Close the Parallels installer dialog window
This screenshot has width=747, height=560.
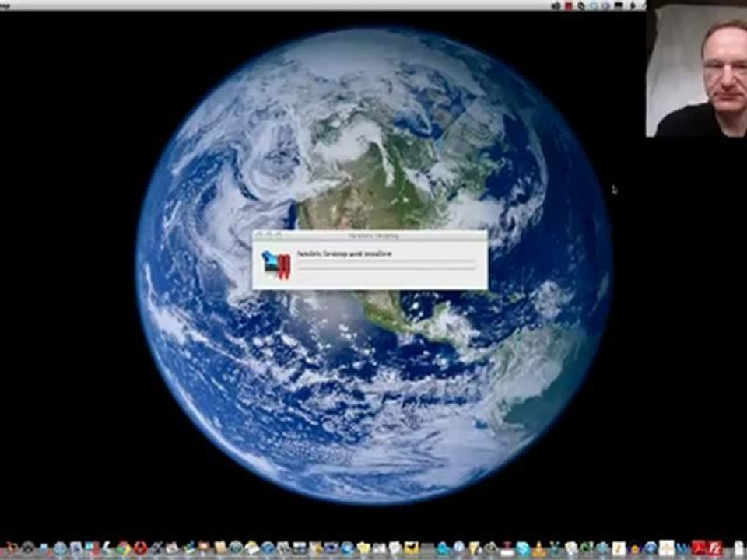click(260, 235)
